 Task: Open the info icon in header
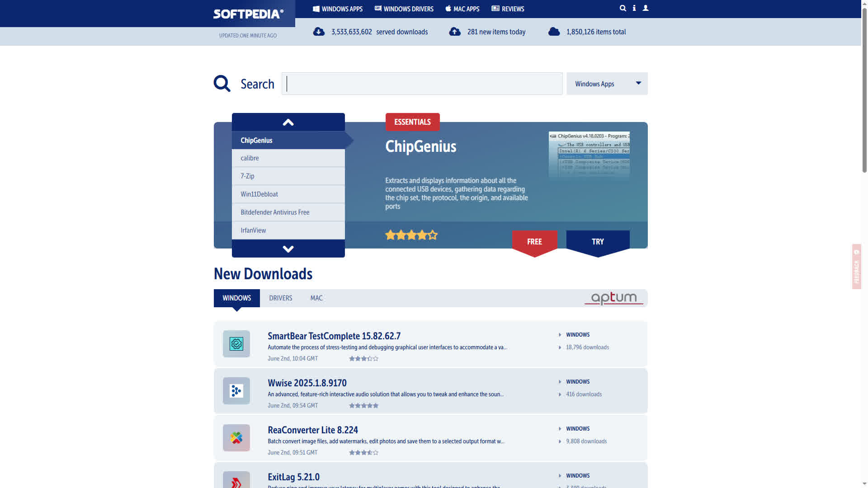(x=634, y=8)
